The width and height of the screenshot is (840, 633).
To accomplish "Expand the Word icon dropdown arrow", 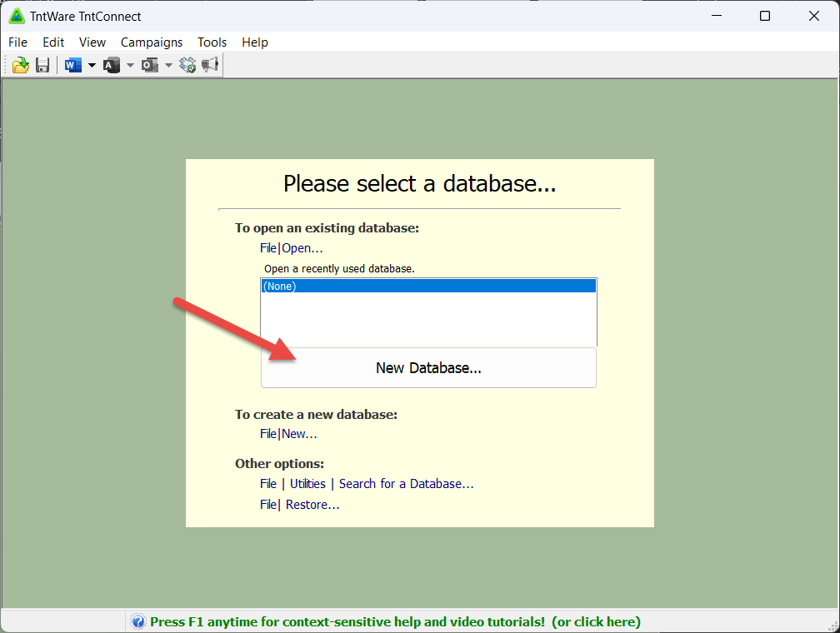I will click(92, 65).
